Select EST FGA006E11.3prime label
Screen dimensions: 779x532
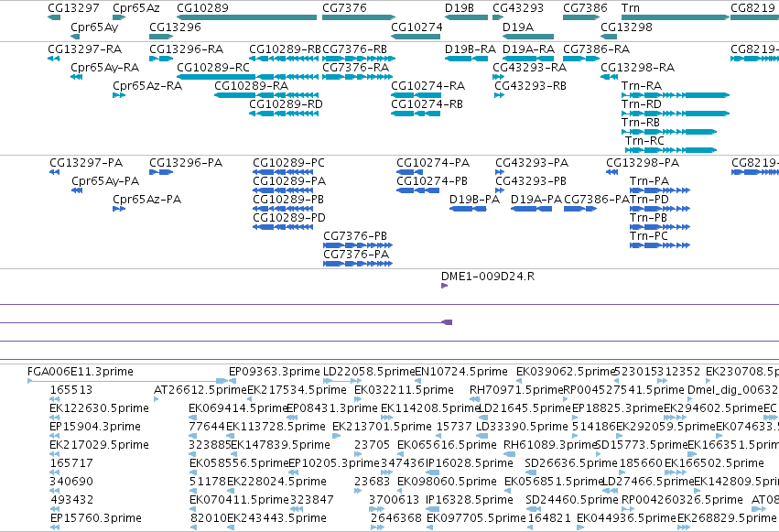81,372
